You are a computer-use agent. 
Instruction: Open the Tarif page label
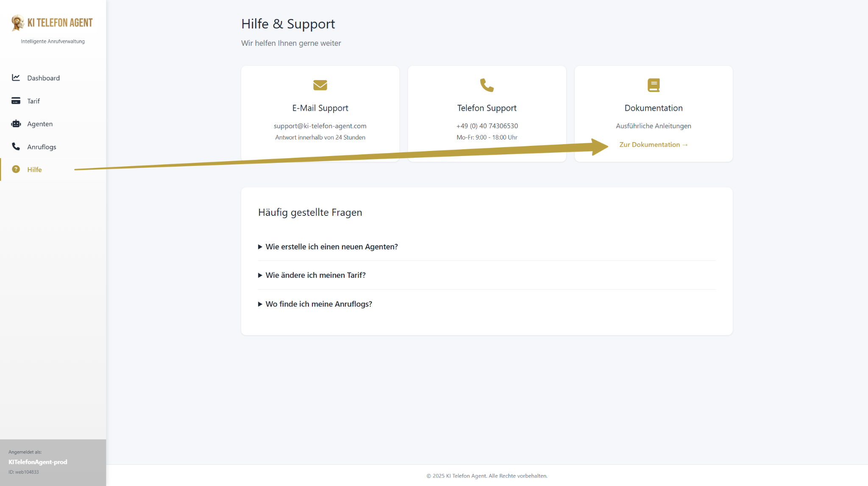(33, 101)
